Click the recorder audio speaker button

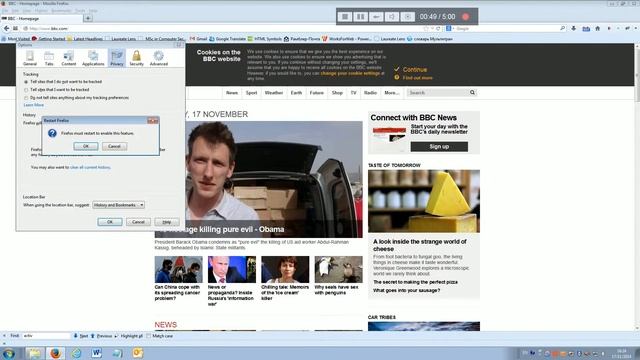(391, 17)
